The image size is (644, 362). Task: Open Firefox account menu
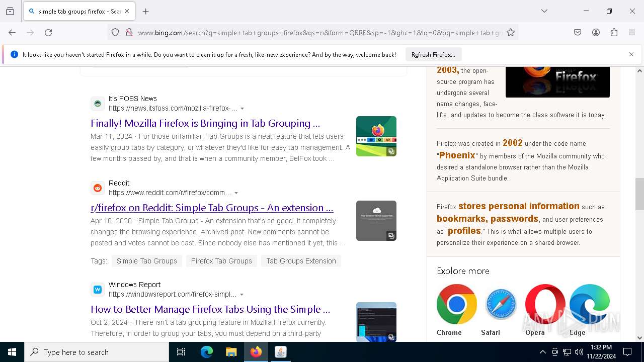[596, 33]
